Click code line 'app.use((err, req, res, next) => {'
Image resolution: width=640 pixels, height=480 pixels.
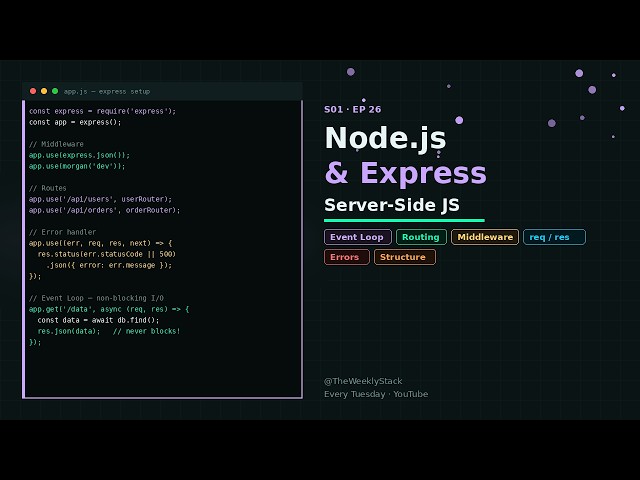[100, 243]
